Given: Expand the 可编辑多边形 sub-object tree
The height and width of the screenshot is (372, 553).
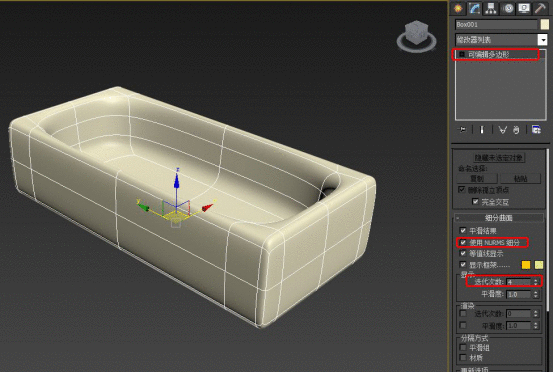Looking at the screenshot, I should tap(462, 55).
